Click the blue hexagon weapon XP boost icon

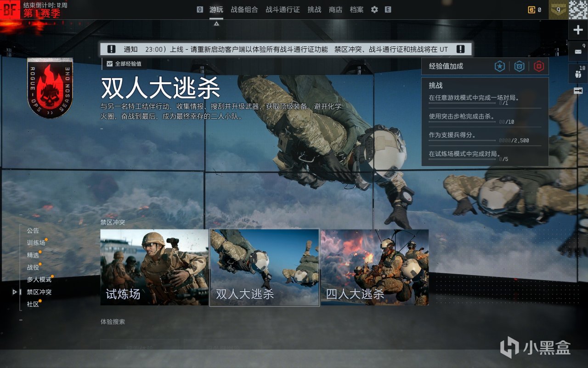520,66
